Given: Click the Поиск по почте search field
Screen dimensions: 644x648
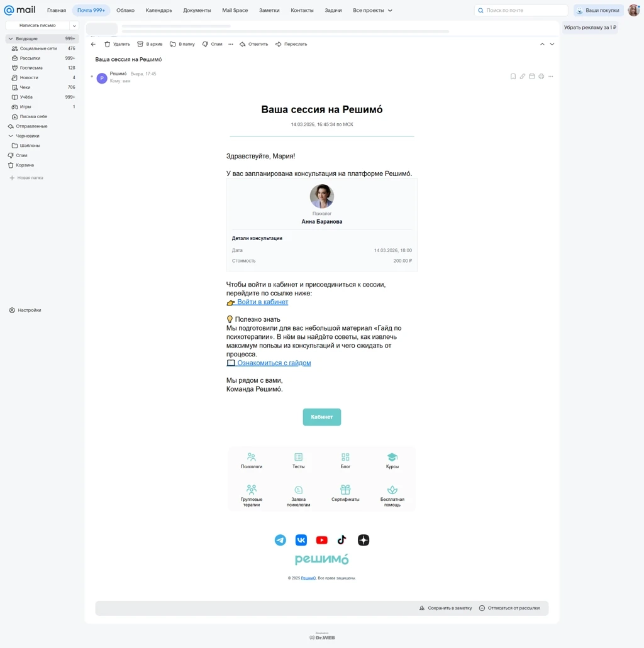Looking at the screenshot, I should click(521, 10).
